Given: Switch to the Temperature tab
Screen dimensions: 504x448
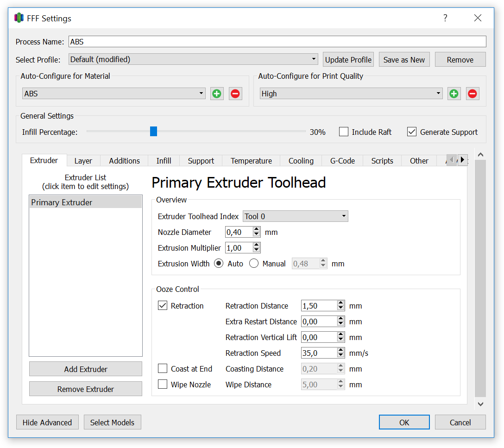Looking at the screenshot, I should [251, 161].
